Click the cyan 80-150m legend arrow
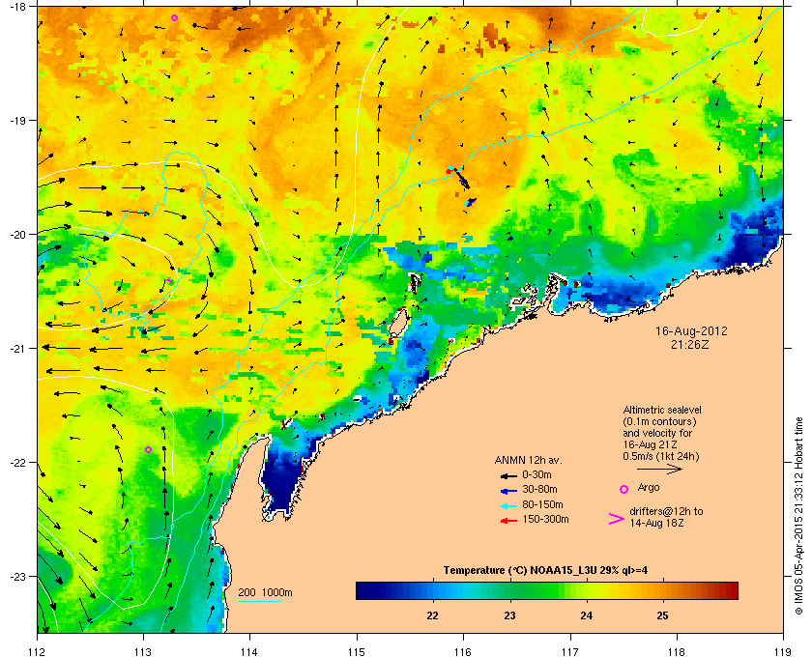The height and width of the screenshot is (657, 812). tap(508, 506)
